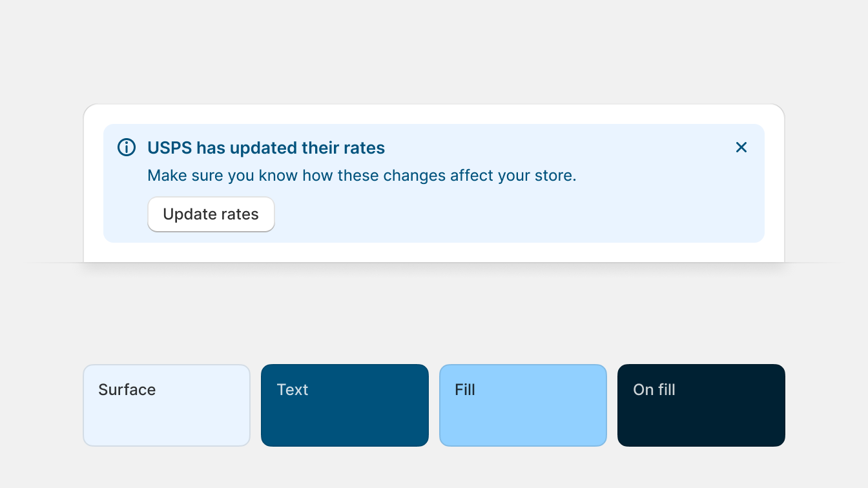Select the heading USPS has updated their rates

coord(266,148)
